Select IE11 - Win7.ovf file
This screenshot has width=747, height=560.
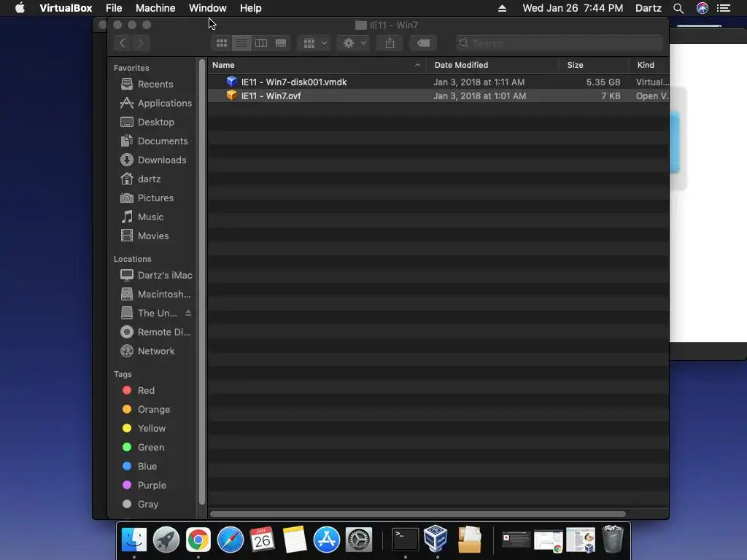point(438,96)
